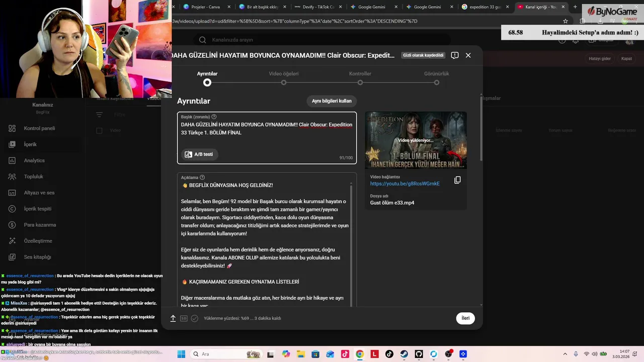The height and width of the screenshot is (362, 644).
Task: Go to Kontroller step
Action: (360, 78)
